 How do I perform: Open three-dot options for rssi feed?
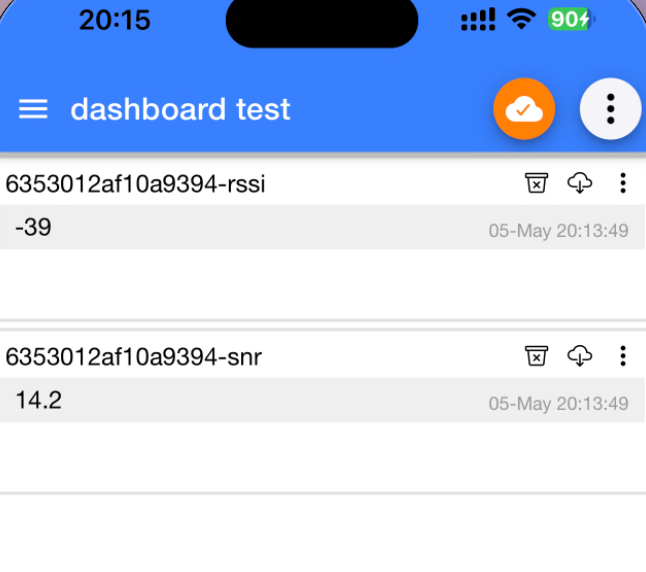(623, 183)
